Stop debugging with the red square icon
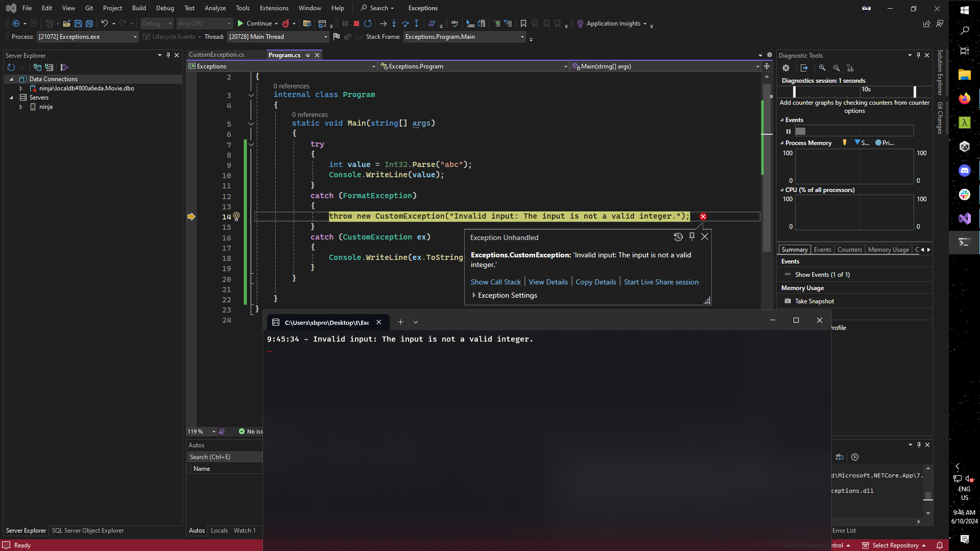This screenshot has width=980, height=551. [356, 23]
